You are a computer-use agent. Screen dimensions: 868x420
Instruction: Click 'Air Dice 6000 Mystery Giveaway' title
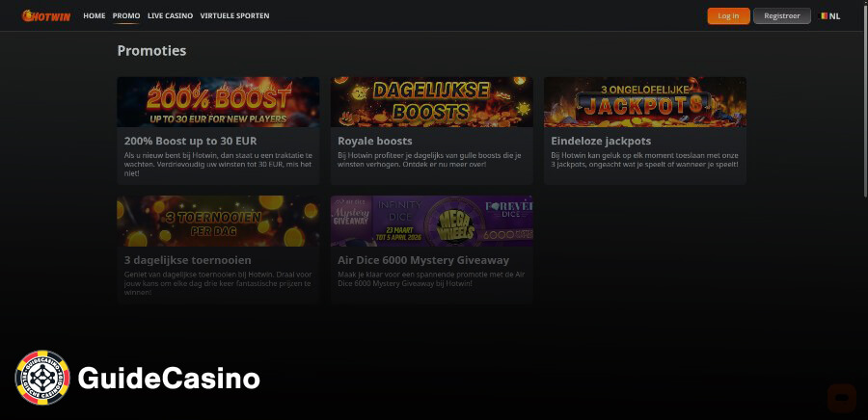[x=423, y=260]
